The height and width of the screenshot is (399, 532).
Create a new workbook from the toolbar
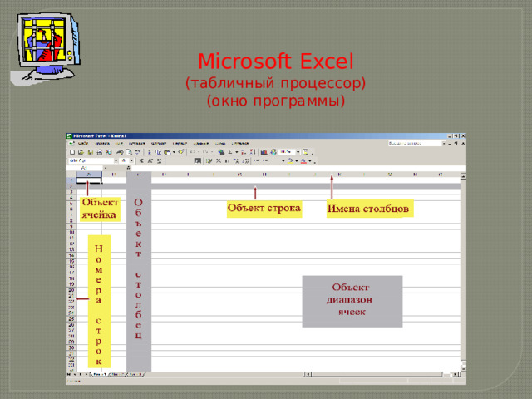[x=72, y=152]
